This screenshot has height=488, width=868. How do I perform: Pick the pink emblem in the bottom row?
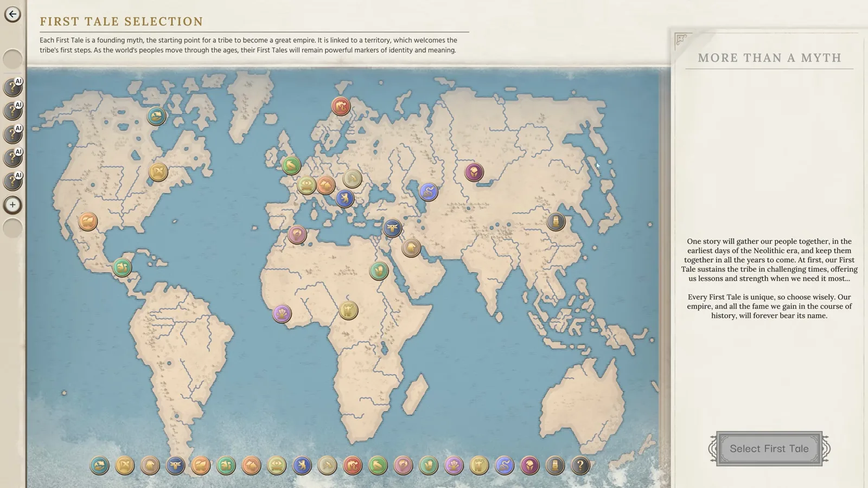pos(403,465)
